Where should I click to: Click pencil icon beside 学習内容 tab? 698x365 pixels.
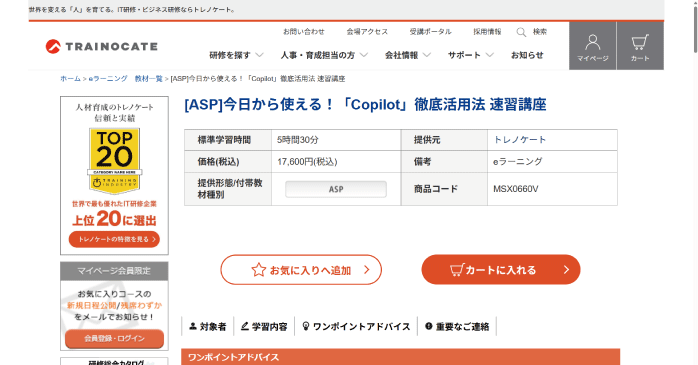point(245,326)
